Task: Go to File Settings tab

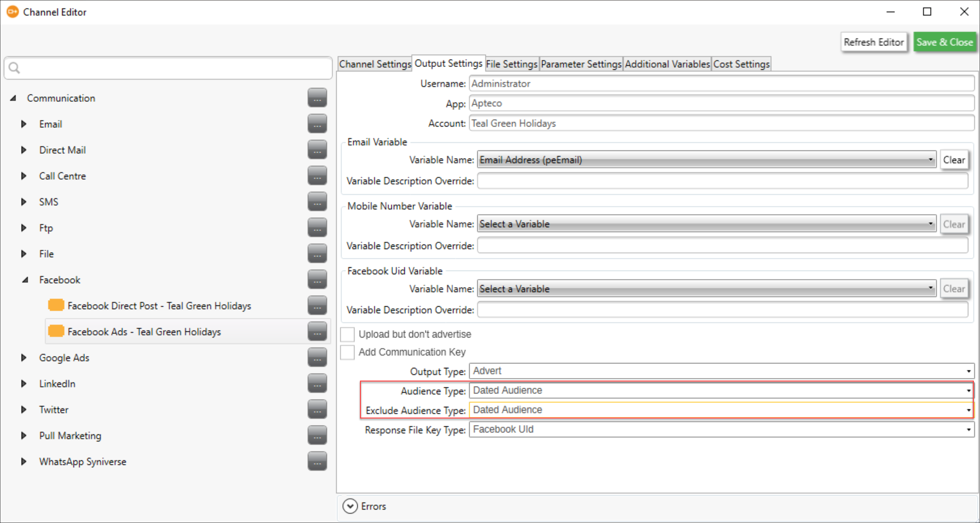Action: click(512, 64)
